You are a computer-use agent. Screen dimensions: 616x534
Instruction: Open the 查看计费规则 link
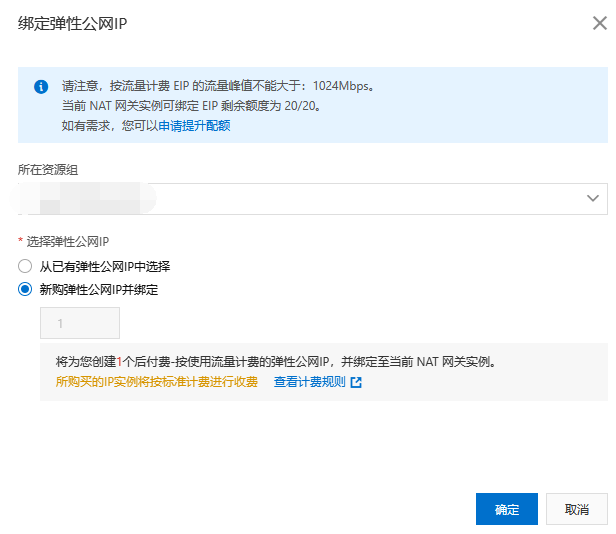click(309, 382)
